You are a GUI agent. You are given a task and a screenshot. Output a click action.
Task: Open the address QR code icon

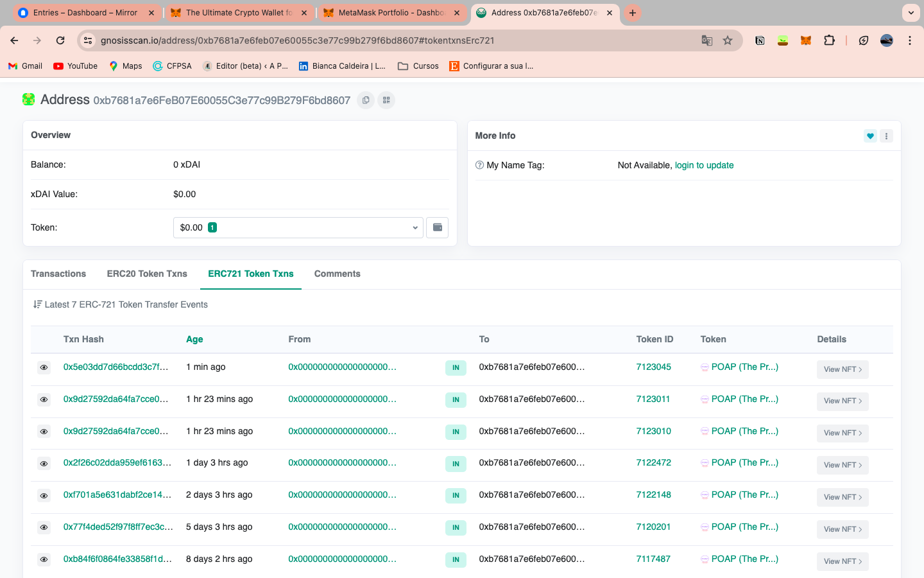click(x=386, y=100)
